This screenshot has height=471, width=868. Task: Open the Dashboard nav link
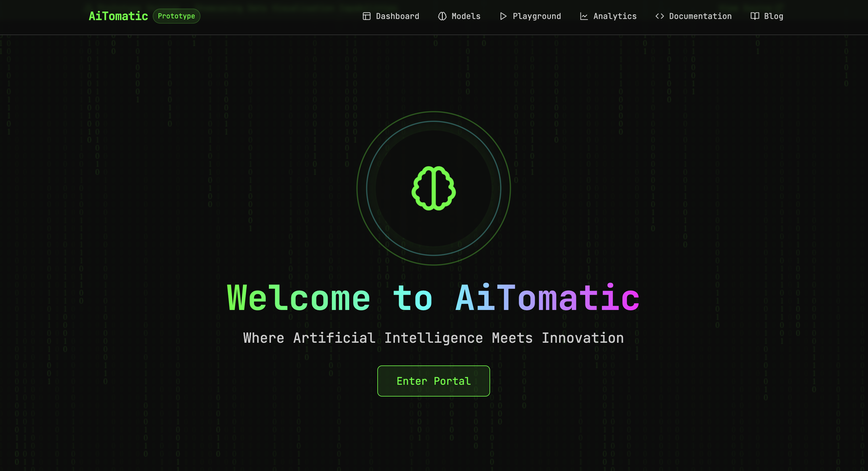(x=391, y=16)
